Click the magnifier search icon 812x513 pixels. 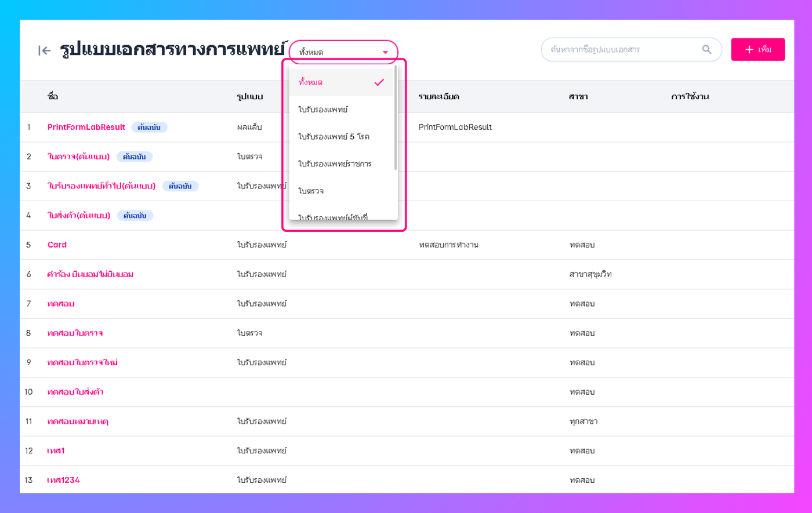click(x=706, y=49)
